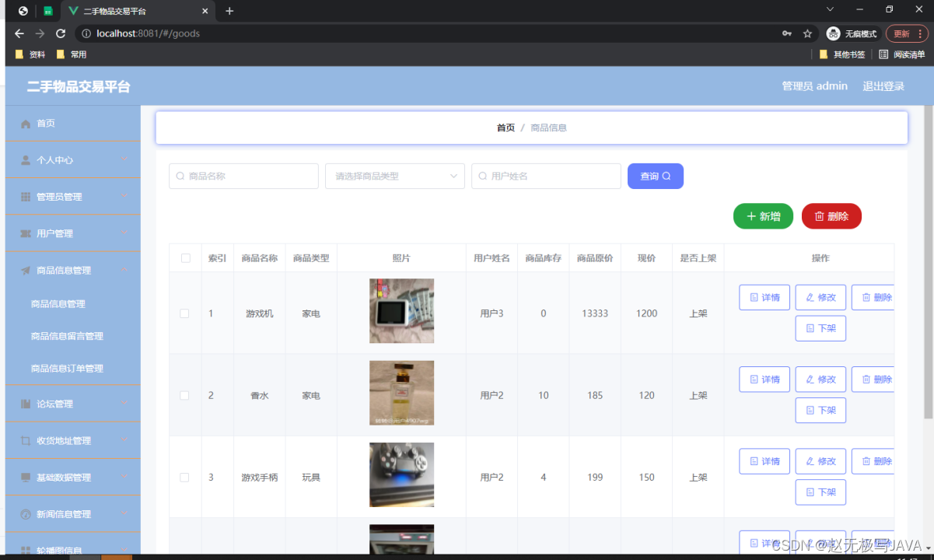
Task: Click 首页 in the breadcrumb
Action: [x=505, y=128]
